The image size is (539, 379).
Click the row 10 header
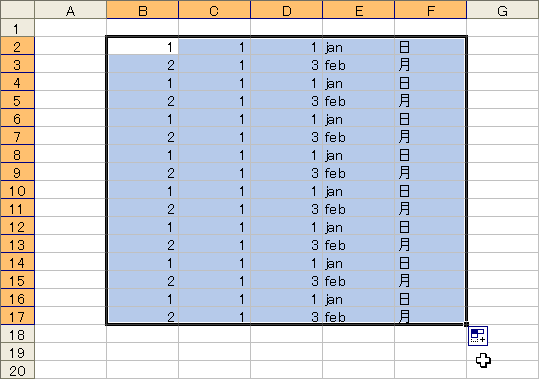[x=17, y=190]
